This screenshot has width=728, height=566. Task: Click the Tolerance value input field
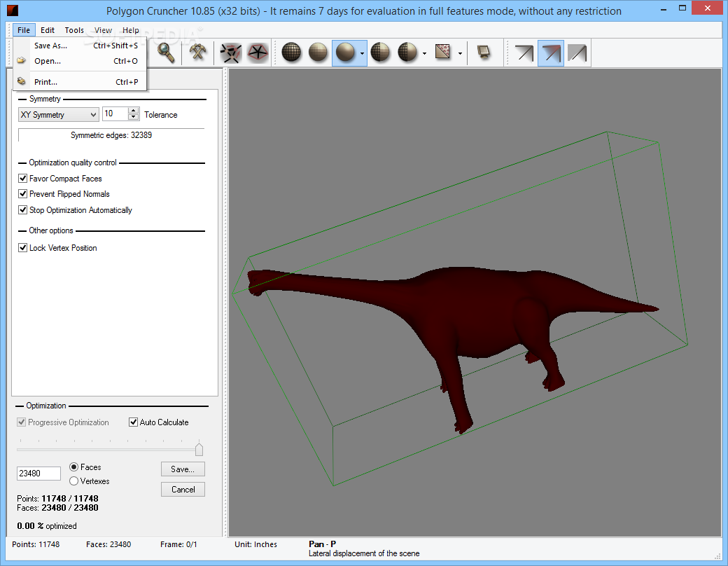pos(115,114)
